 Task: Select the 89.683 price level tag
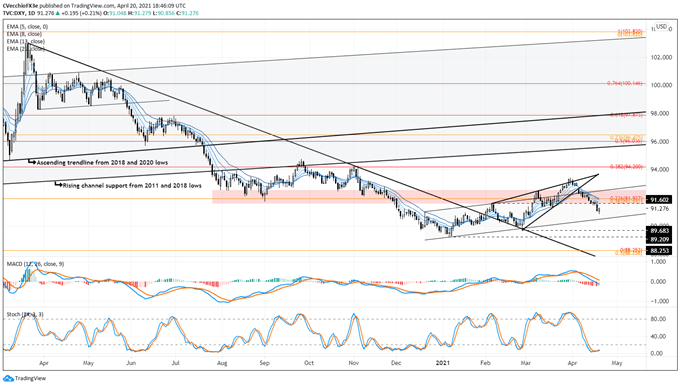[659, 231]
